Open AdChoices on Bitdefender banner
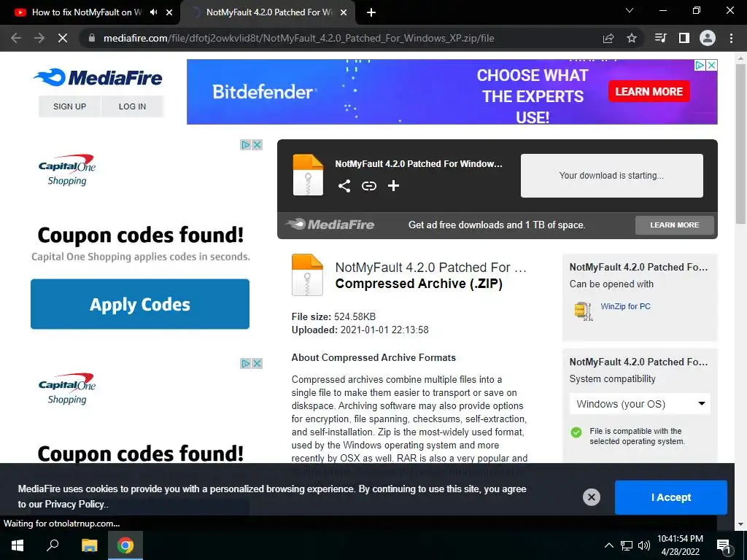 pos(700,65)
